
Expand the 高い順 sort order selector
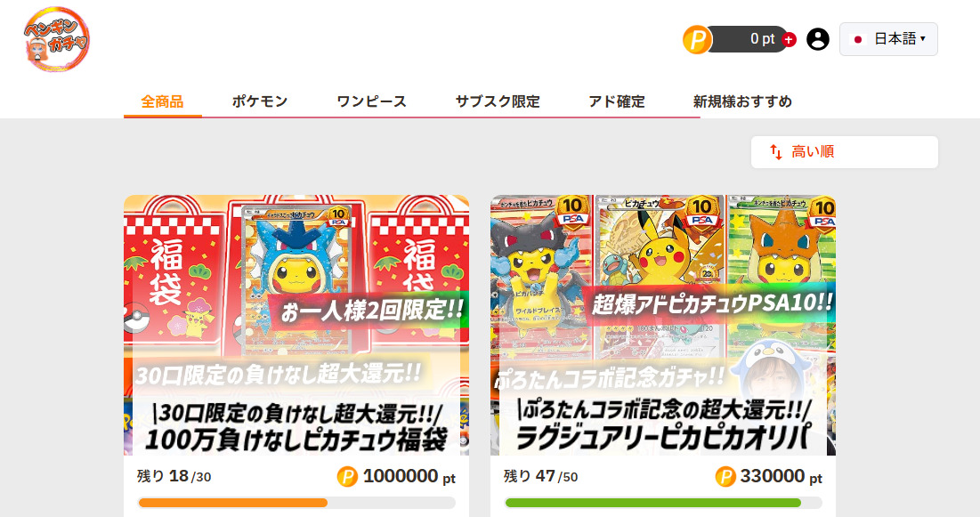845,152
